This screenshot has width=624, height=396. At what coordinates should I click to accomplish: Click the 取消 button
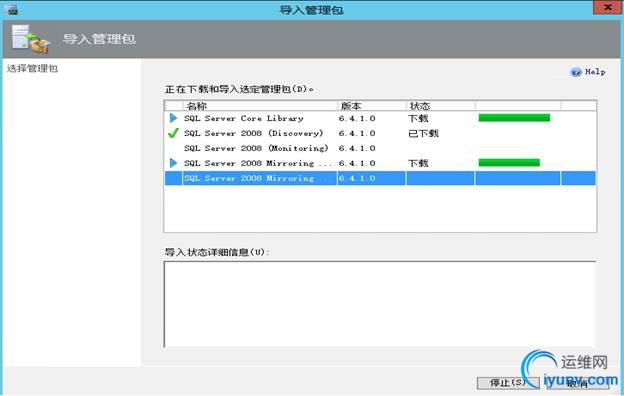578,383
